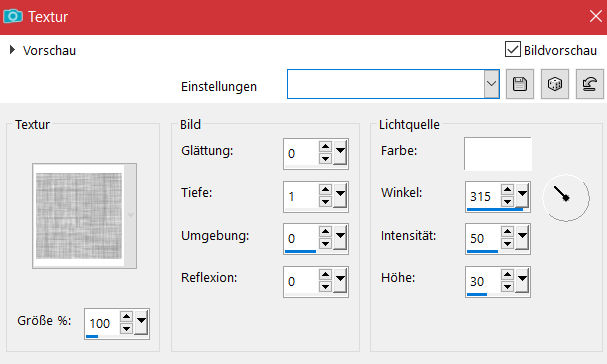
Task: Toggle the Bildvorschau checkbox
Action: pyautogui.click(x=513, y=49)
